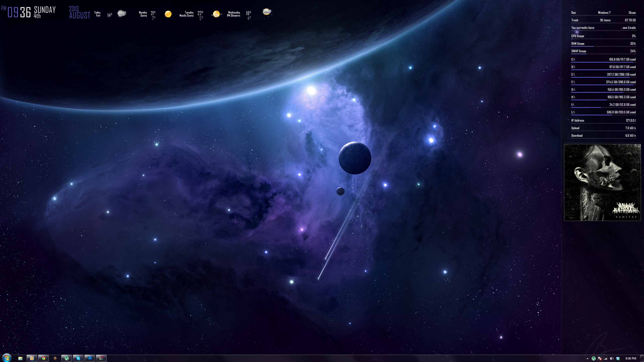
Task: Open drive D:\ in the sidebar
Action: coord(573,67)
